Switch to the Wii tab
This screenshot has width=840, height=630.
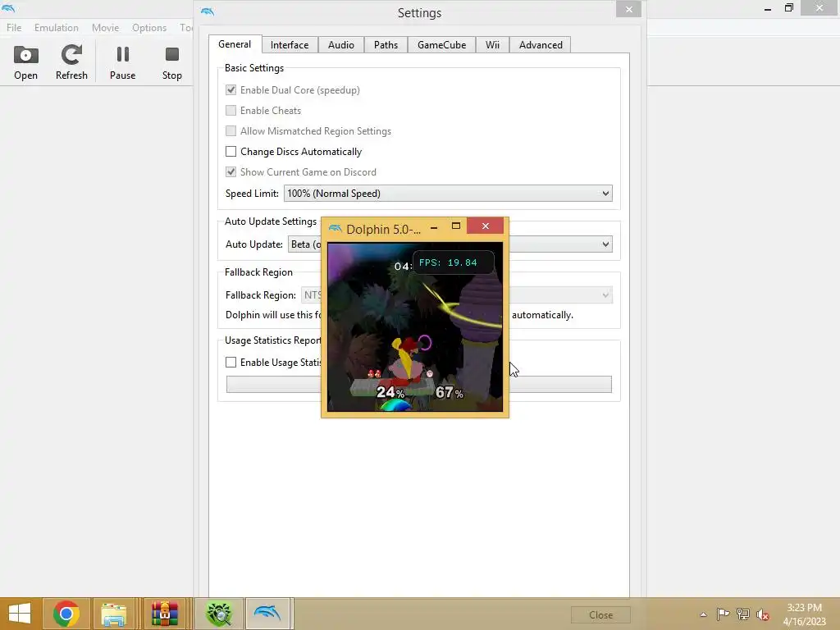point(492,45)
